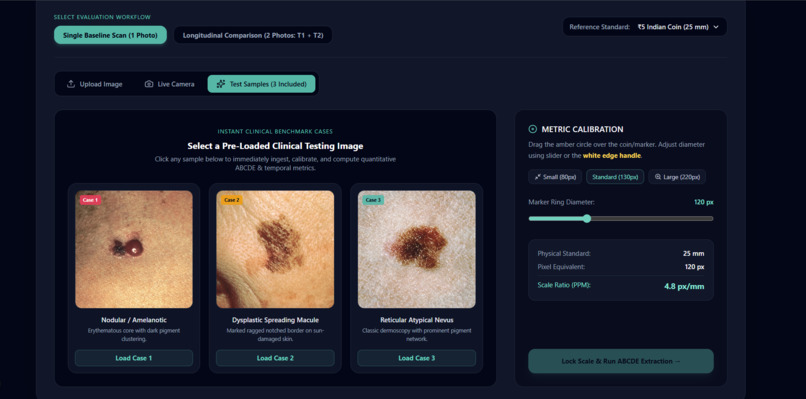This screenshot has height=399, width=806.
Task: Click the Marker Ring Diameter label
Action: tap(561, 202)
